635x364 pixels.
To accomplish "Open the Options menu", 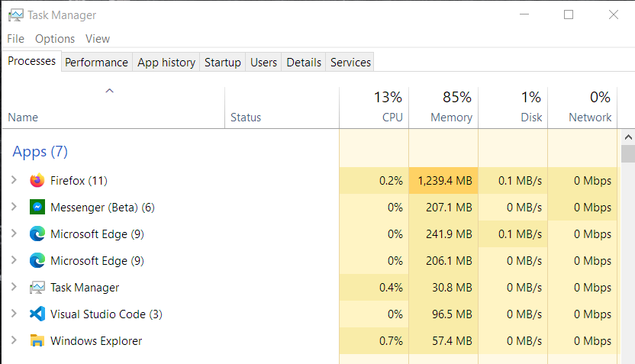I will coord(55,39).
